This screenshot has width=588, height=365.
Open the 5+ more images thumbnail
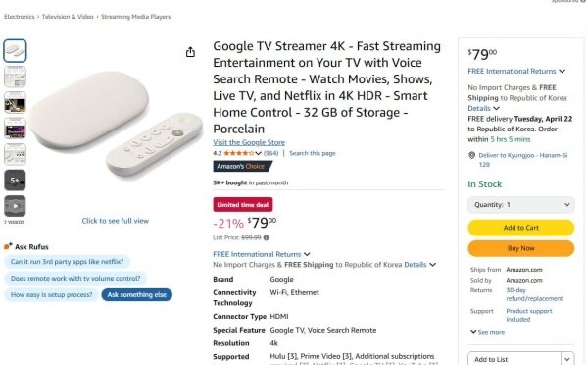click(15, 181)
